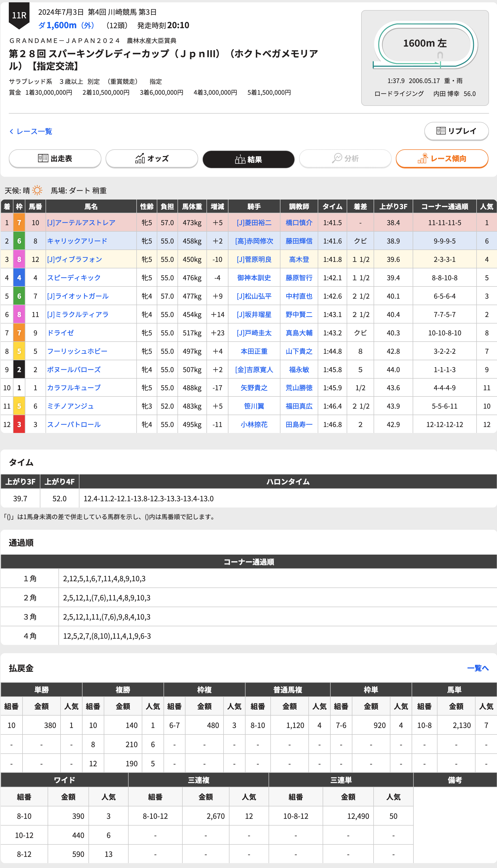Open horse ミラクルティアラ

pos(77,314)
